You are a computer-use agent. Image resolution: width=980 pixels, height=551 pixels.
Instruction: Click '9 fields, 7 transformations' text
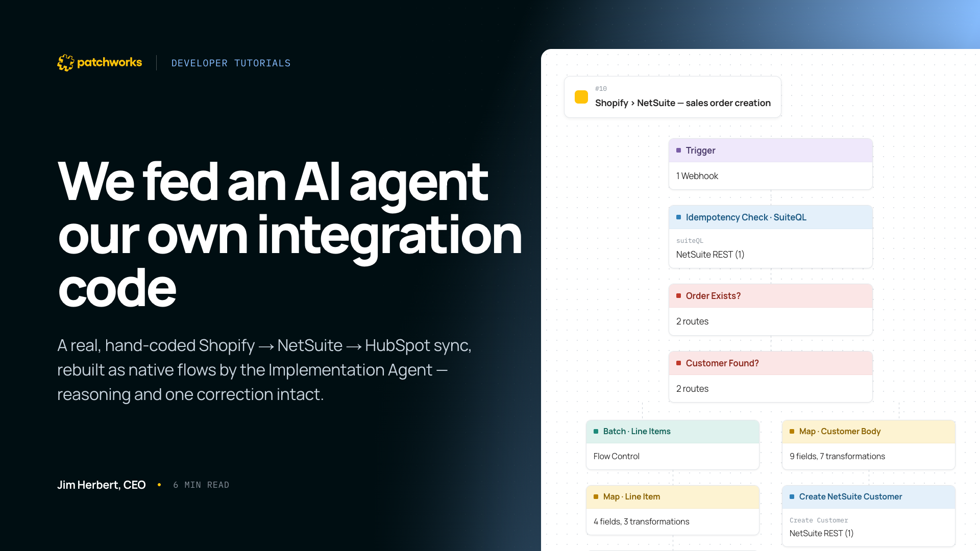[837, 457]
